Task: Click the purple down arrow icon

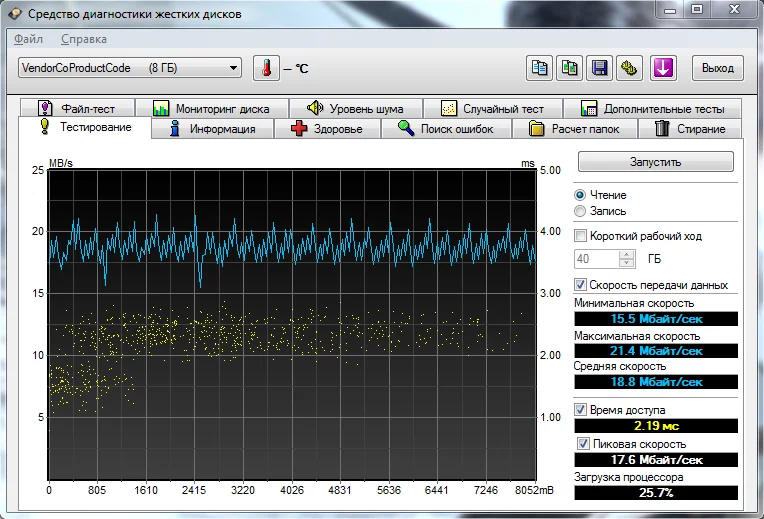Action: [664, 68]
